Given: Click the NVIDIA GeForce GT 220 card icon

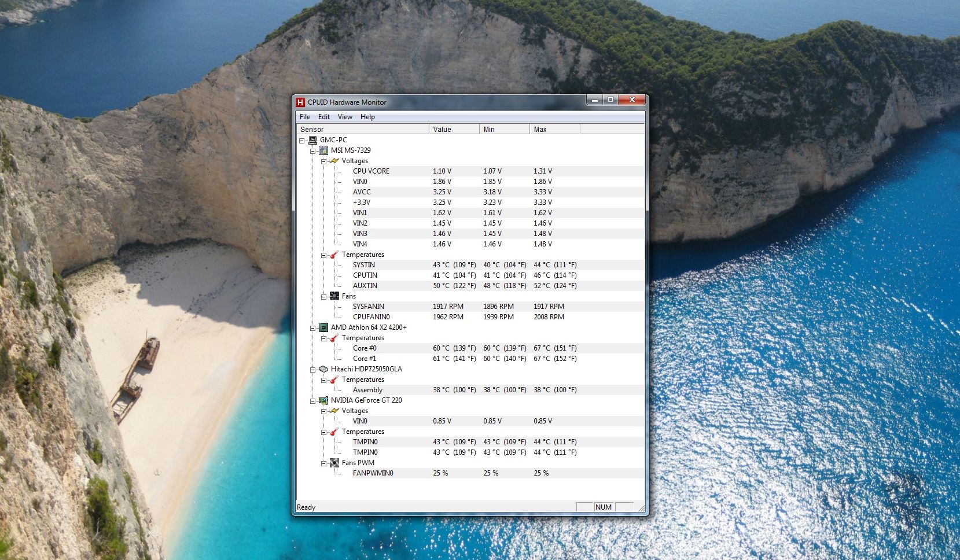Looking at the screenshot, I should click(x=323, y=400).
